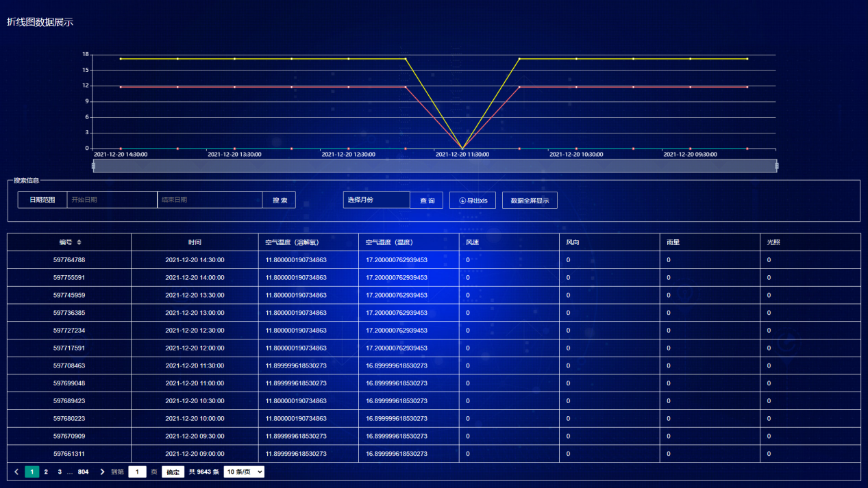Grab the left handle of chart zoom slider
This screenshot has width=868, height=488.
tap(94, 166)
